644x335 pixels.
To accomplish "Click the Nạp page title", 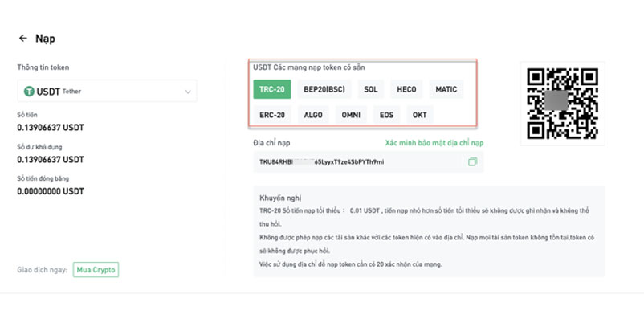I will pos(45,39).
